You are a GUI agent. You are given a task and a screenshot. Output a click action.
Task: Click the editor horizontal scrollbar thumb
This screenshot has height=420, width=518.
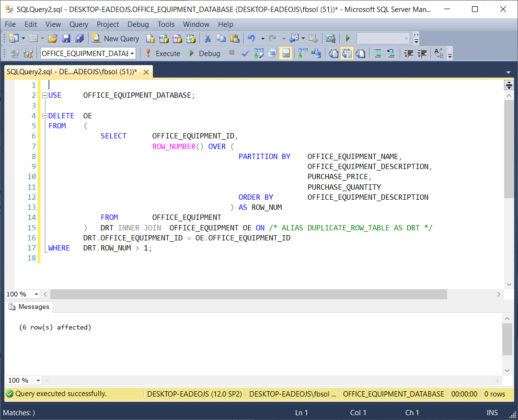point(248,294)
